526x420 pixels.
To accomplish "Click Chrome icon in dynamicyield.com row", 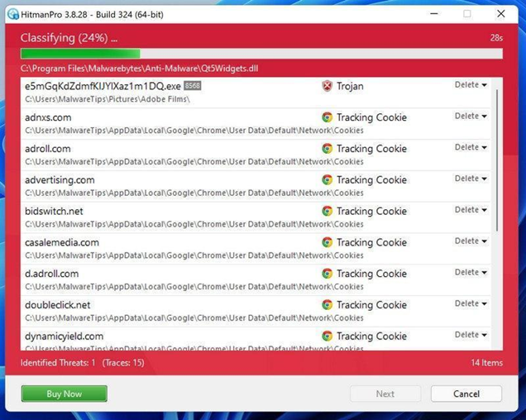I will tap(327, 336).
